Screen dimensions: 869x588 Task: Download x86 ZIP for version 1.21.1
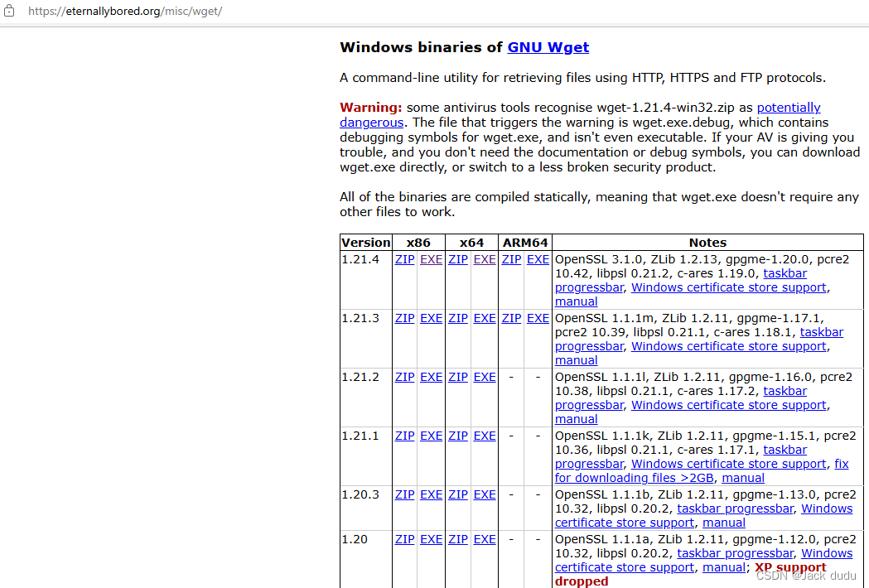pos(404,436)
